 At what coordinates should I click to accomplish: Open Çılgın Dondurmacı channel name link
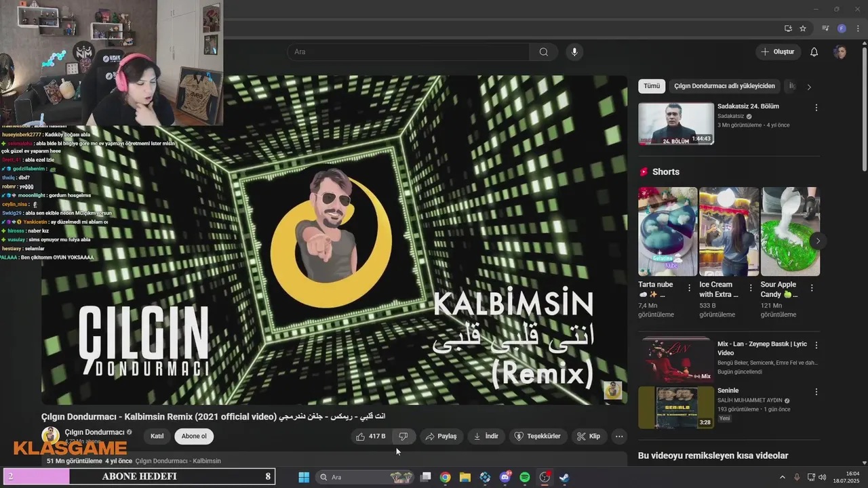pyautogui.click(x=94, y=432)
